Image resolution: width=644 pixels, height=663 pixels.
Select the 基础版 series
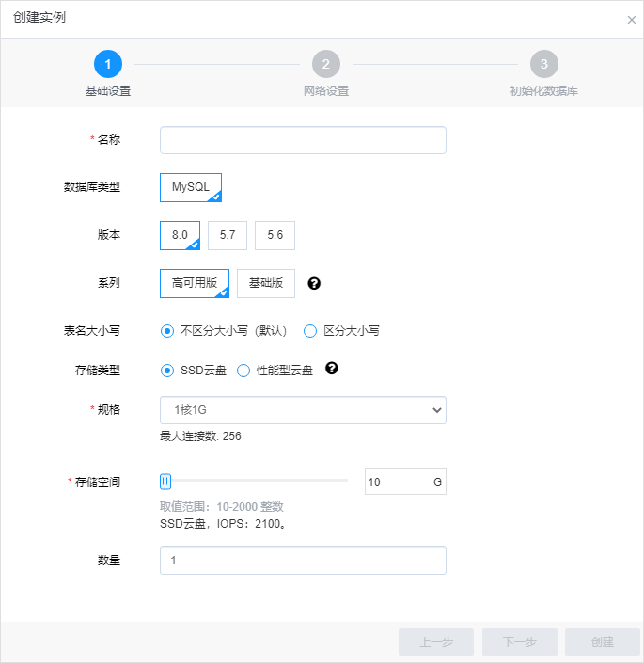click(x=266, y=283)
